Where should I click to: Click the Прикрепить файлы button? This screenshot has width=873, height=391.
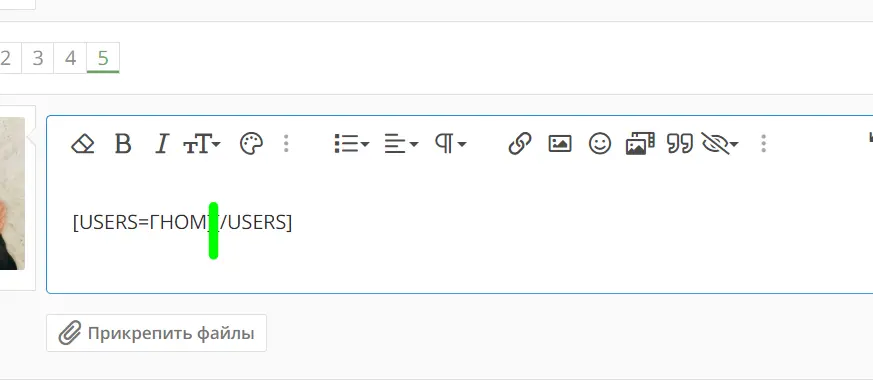click(156, 333)
